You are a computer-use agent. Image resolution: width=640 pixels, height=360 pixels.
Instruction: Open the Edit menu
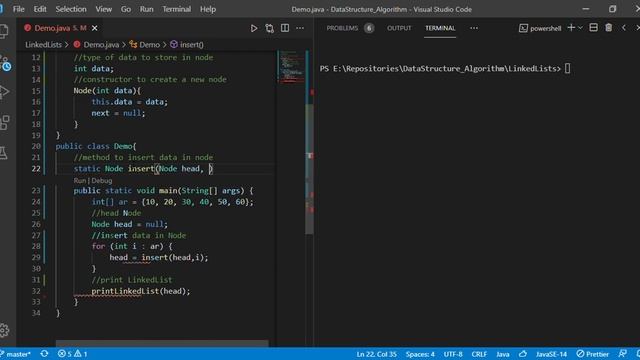pyautogui.click(x=40, y=9)
